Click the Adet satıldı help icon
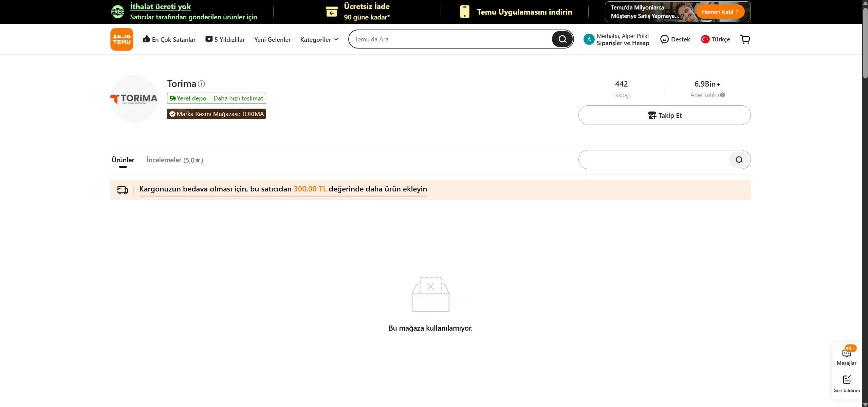 pyautogui.click(x=722, y=95)
